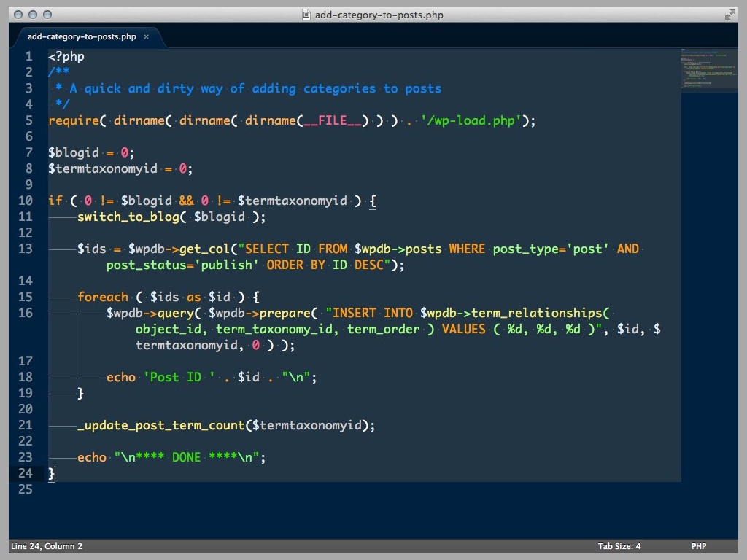The image size is (747, 560).
Task: Close the add-category-to-posts.php tab
Action: coord(146,36)
